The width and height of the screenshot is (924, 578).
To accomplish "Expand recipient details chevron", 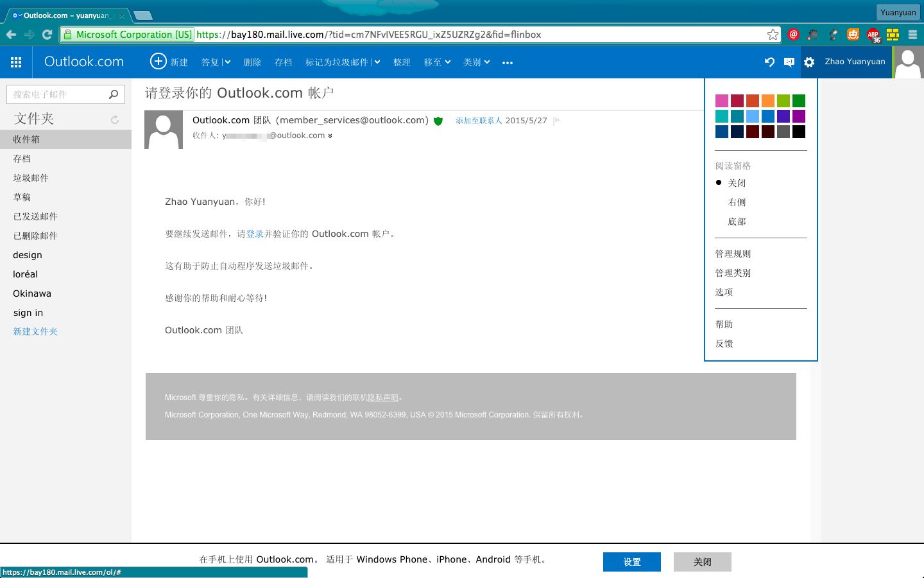I will pyautogui.click(x=330, y=136).
